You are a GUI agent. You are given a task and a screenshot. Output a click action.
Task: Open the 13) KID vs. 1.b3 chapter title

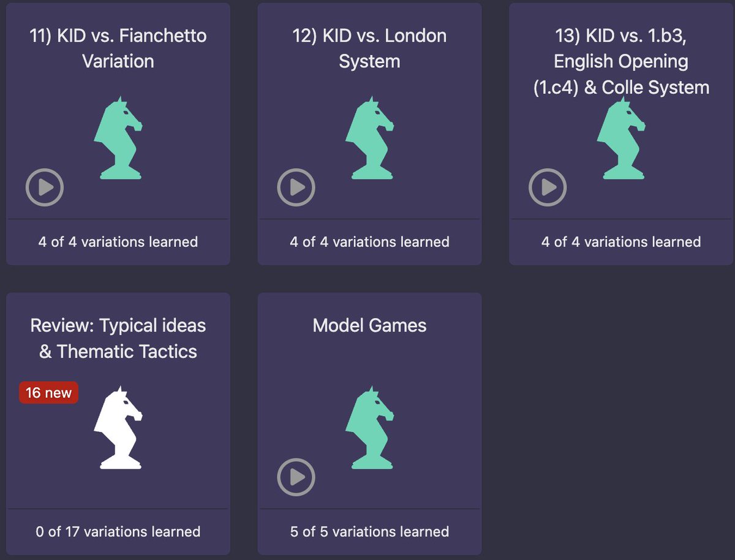tap(622, 61)
